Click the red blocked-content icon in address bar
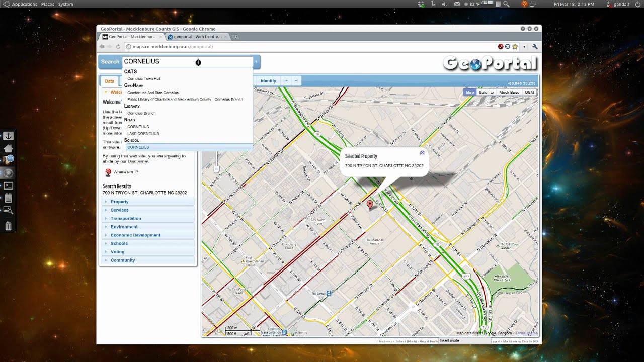This screenshot has width=644, height=362. pos(501,47)
